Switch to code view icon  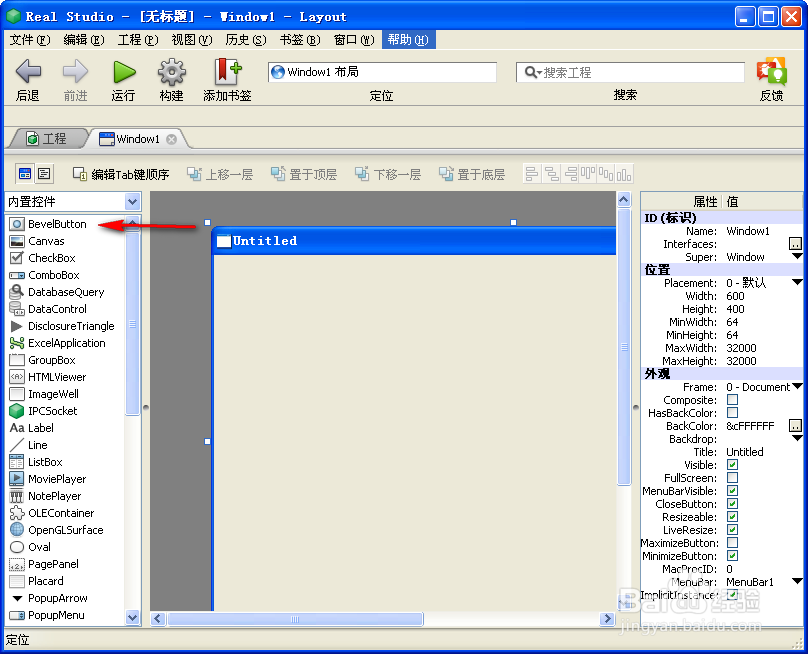tap(44, 174)
